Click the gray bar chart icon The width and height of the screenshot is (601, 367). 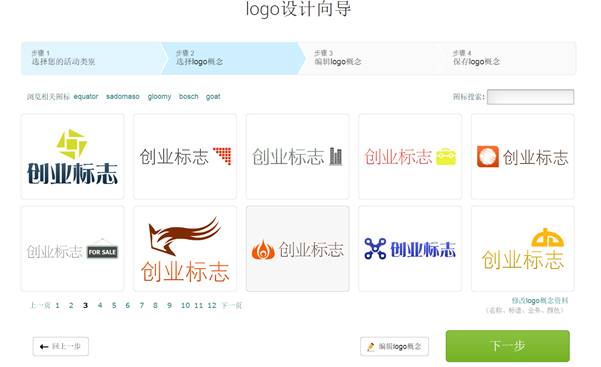336,156
